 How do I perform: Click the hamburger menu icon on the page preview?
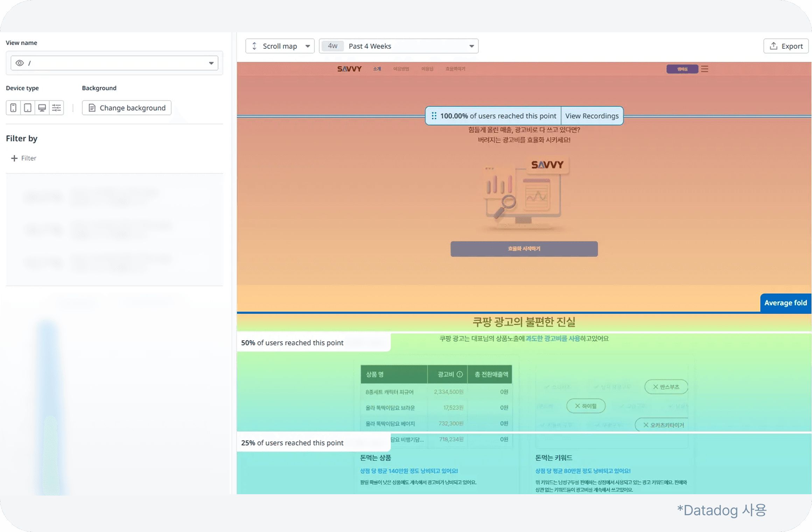(705, 69)
